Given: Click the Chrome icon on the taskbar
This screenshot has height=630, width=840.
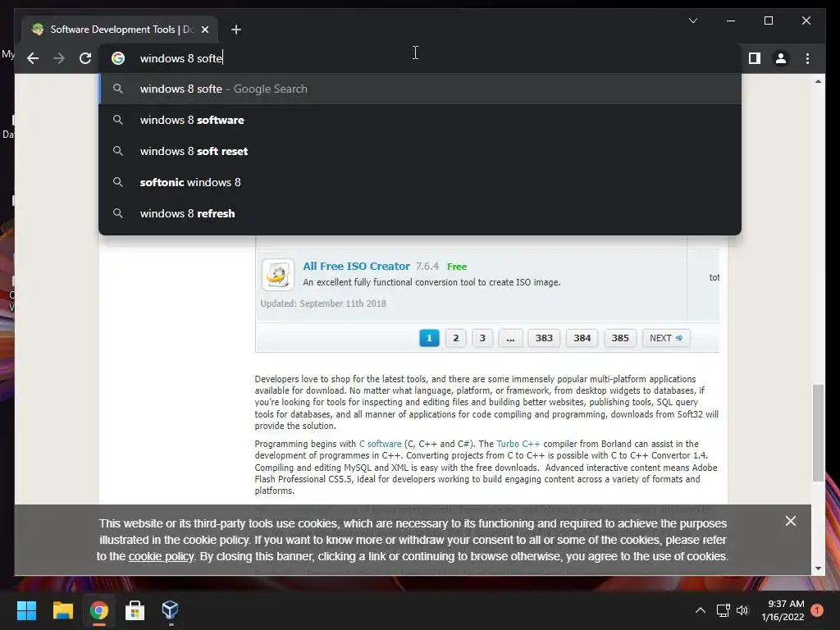Looking at the screenshot, I should coord(98,610).
